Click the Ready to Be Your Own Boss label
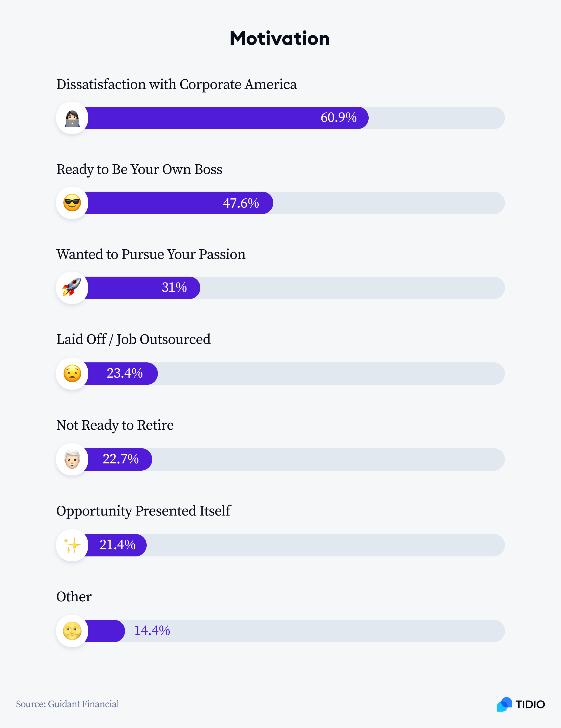The height and width of the screenshot is (728, 561). tap(139, 170)
